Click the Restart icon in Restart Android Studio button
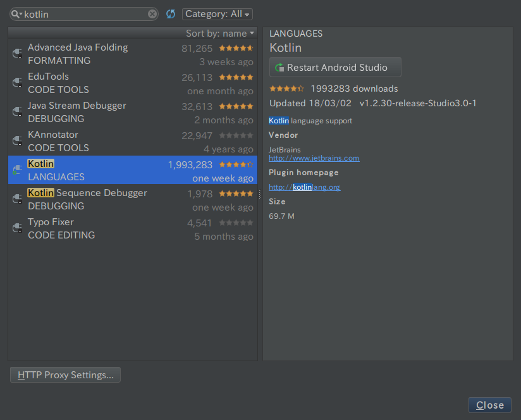Screen dimensions: 521x420 (x=279, y=68)
